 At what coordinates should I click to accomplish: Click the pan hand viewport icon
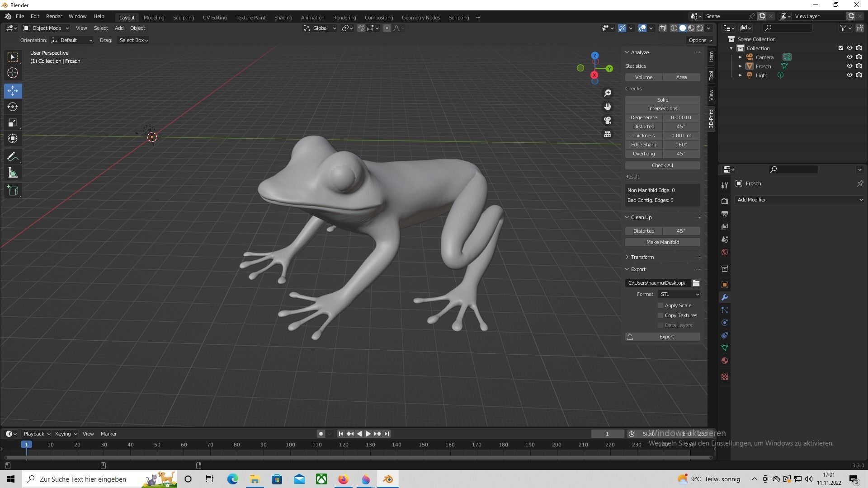[x=608, y=107]
